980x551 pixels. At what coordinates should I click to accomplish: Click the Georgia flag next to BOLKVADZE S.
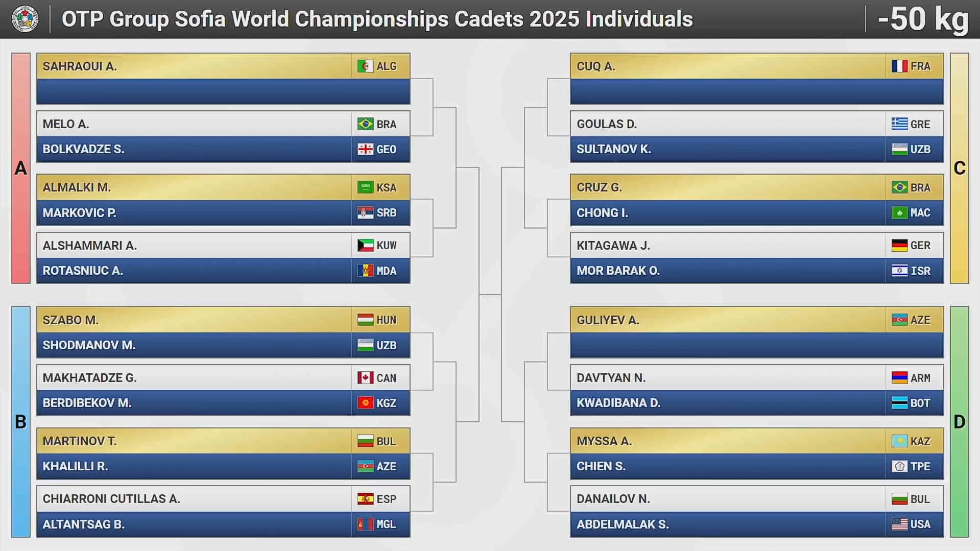365,150
